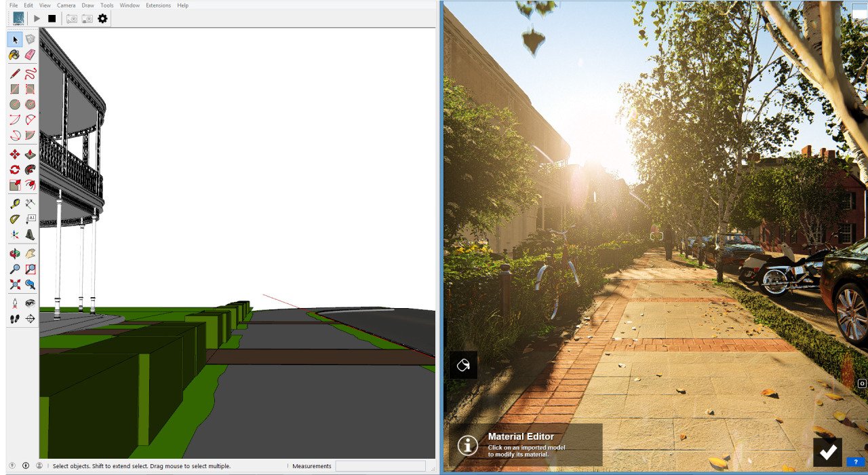The image size is (868, 475).
Task: Select the Tape Measure tool
Action: pyautogui.click(x=14, y=204)
